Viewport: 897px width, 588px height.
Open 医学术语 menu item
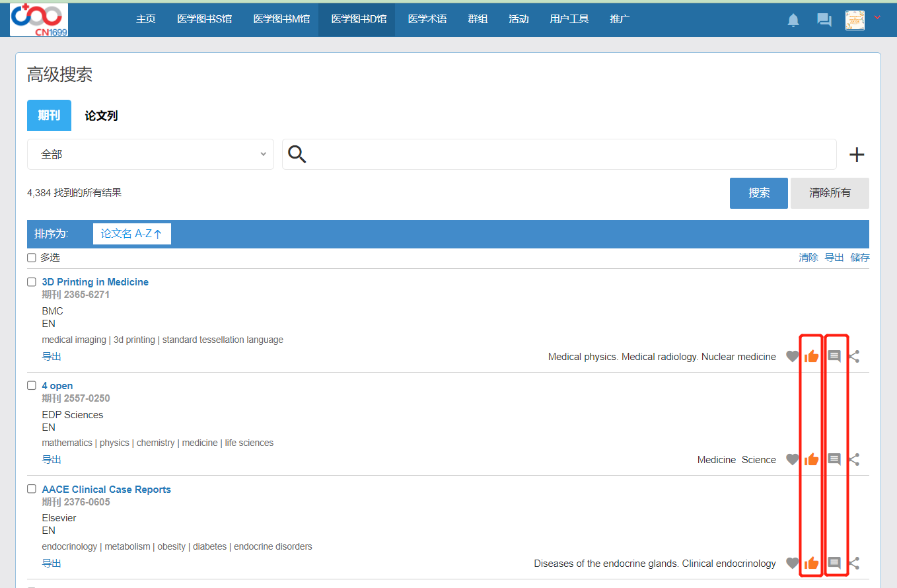427,18
